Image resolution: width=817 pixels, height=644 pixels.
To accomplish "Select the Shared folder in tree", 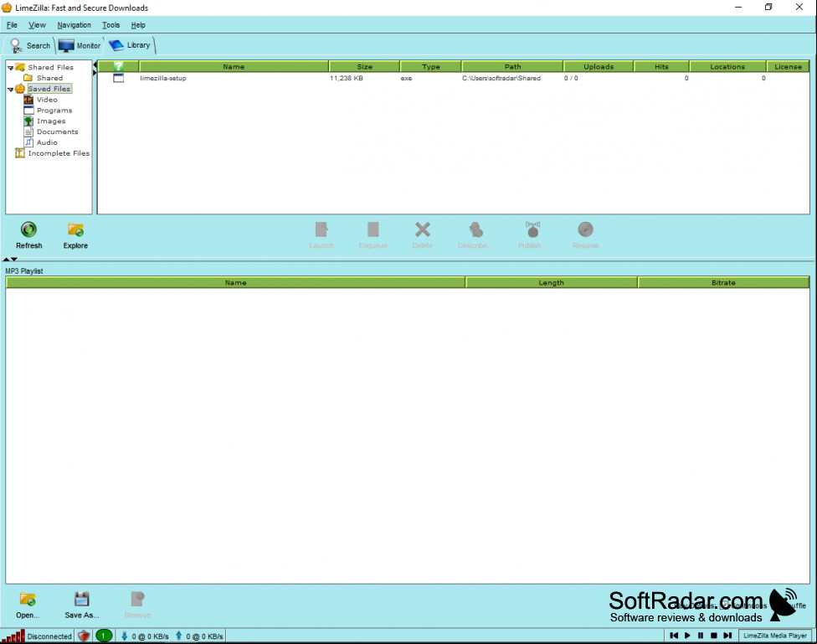I will coord(49,78).
